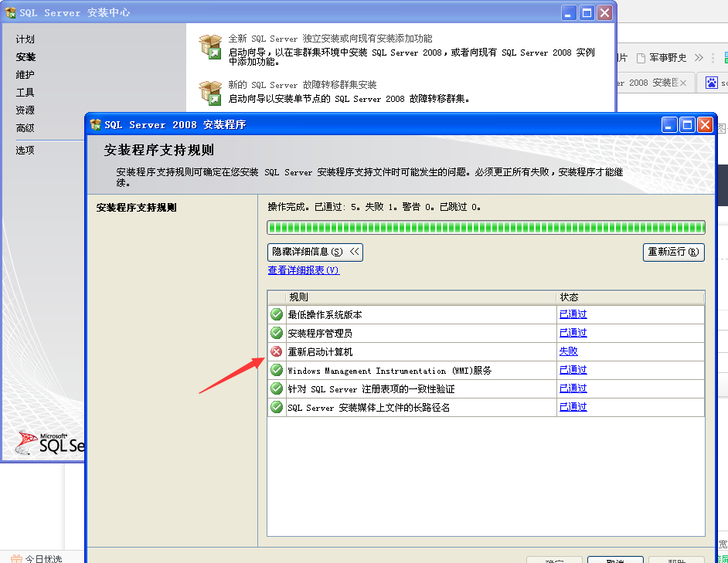Open the 查看详细报表(V) link
The height and width of the screenshot is (563, 728).
point(304,270)
